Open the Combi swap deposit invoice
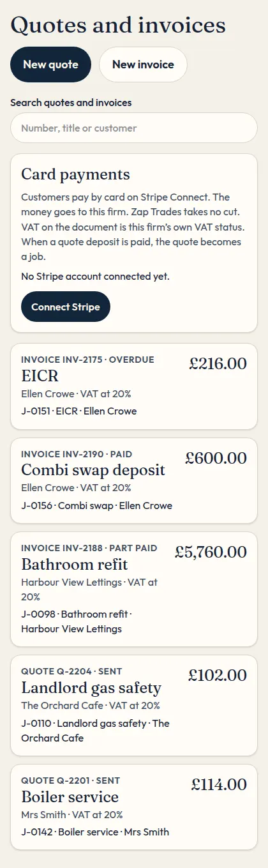The height and width of the screenshot is (868, 268). click(134, 480)
